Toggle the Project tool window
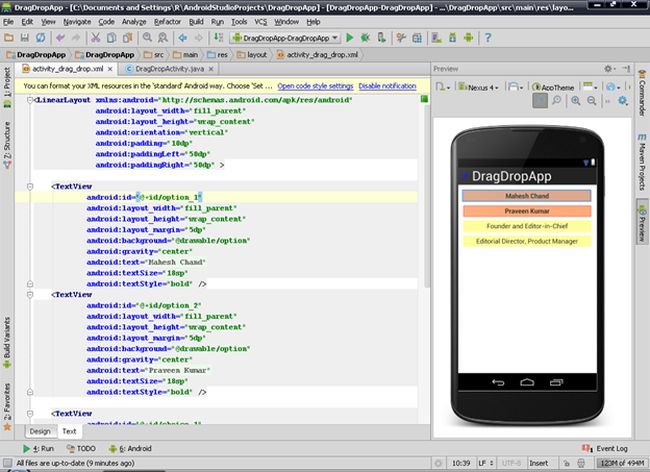This screenshot has width=650, height=472. (7, 85)
